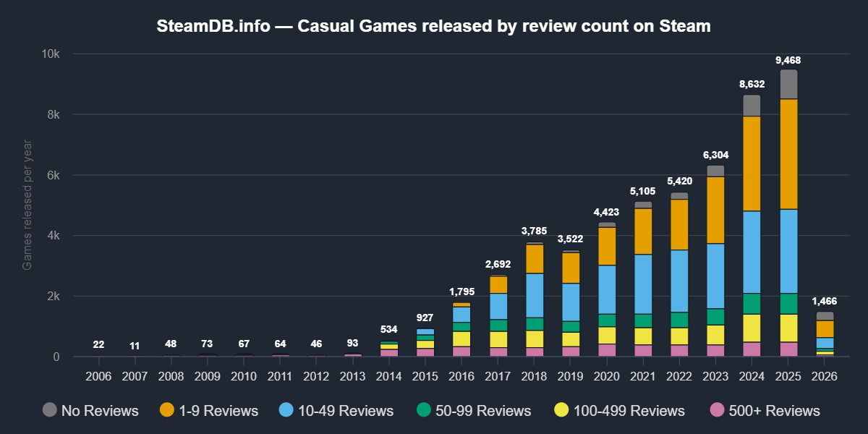Select the gray top of the 2025 bar
The width and height of the screenshot is (868, 434).
[788, 84]
